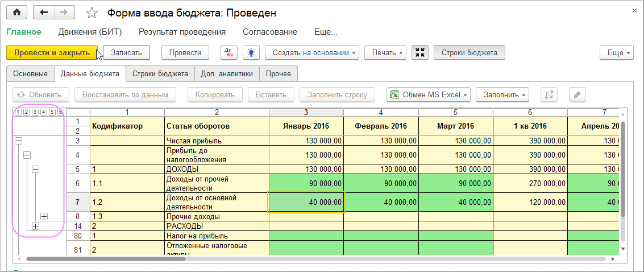Add form to favorites with star icon
The image size is (644, 272).
click(92, 13)
